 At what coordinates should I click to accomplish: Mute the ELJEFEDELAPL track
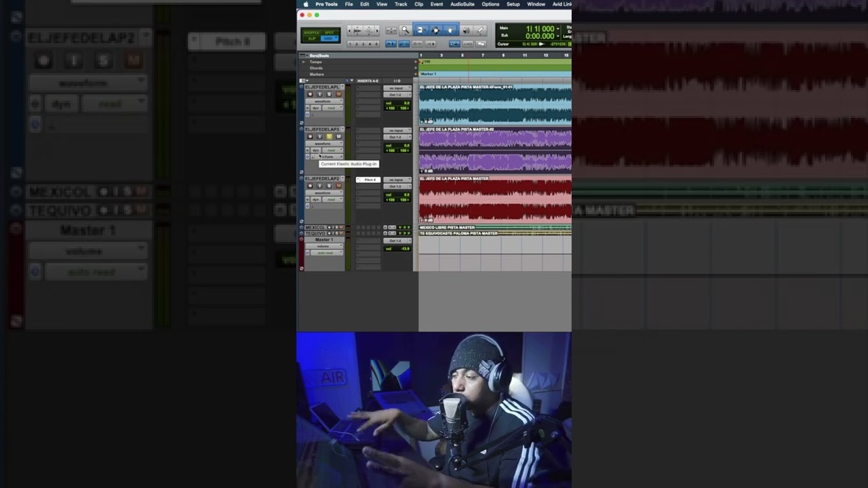pyautogui.click(x=338, y=94)
